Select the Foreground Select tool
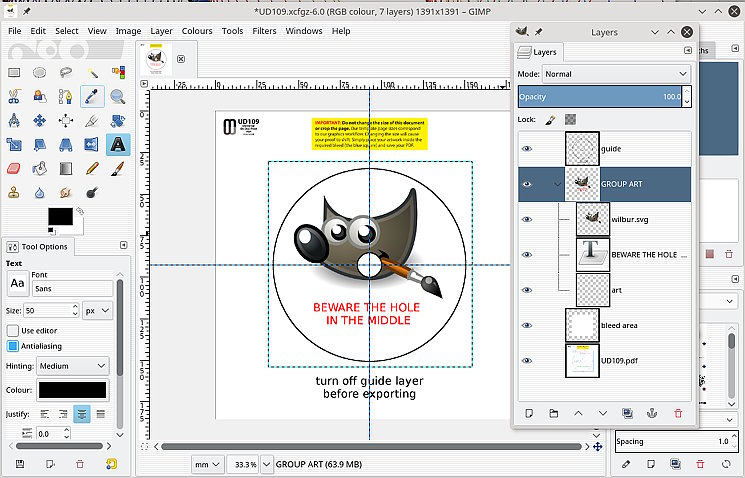Viewport: 745px width, 478px height. tap(39, 96)
